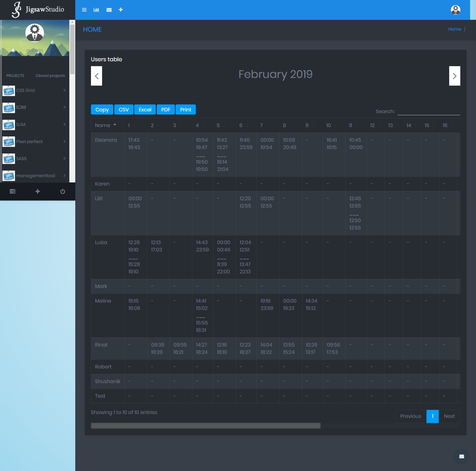Sort table by day 1 column

(x=136, y=125)
